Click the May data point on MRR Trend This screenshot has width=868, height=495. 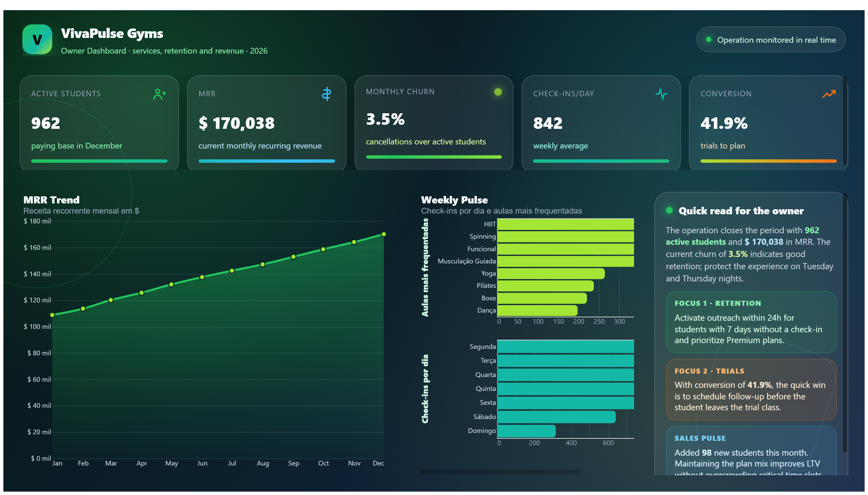[x=171, y=284]
